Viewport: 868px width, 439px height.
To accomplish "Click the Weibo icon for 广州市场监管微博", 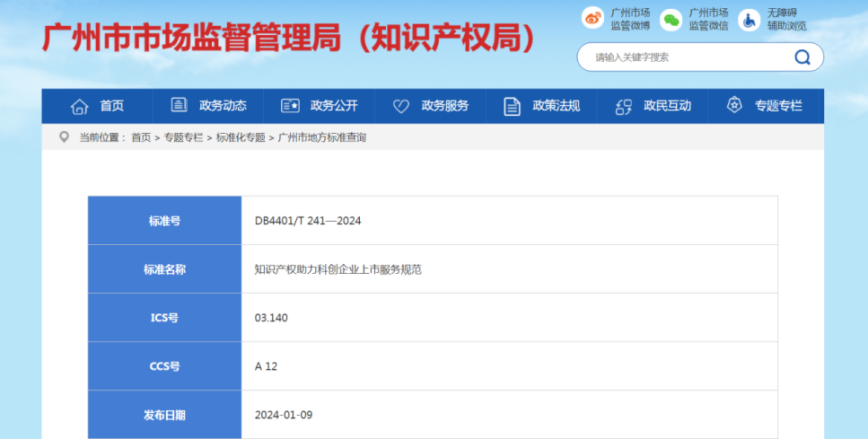I will [x=593, y=19].
